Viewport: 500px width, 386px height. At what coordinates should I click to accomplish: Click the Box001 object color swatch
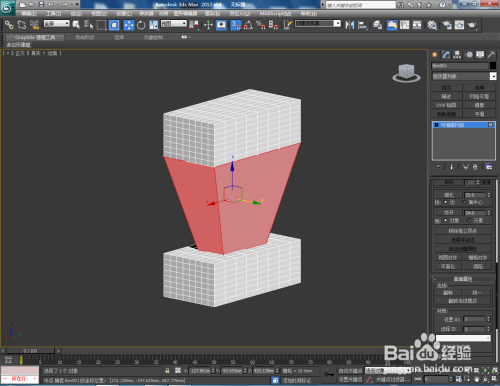point(493,66)
